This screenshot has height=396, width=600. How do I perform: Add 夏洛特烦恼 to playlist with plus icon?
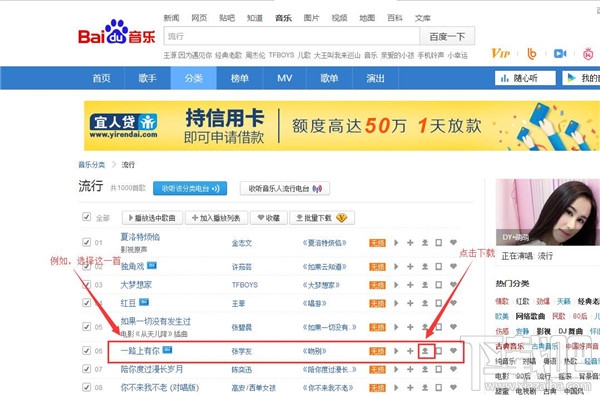[x=410, y=243]
